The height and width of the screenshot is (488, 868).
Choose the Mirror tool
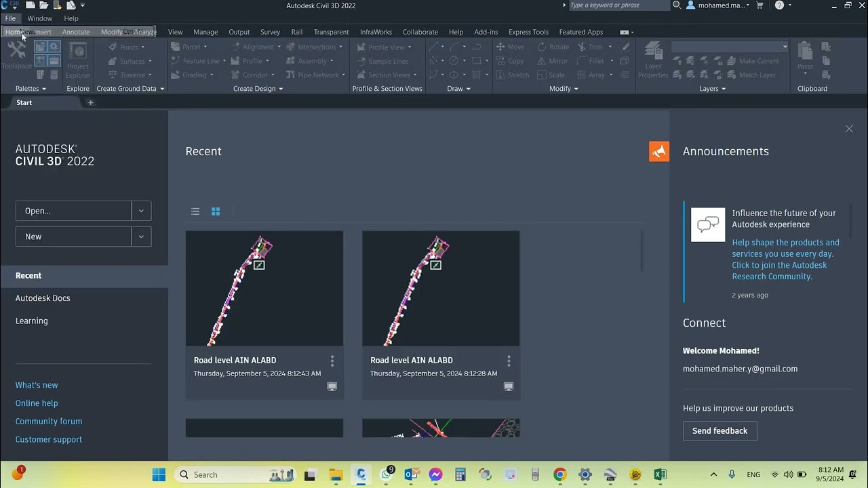pyautogui.click(x=553, y=61)
